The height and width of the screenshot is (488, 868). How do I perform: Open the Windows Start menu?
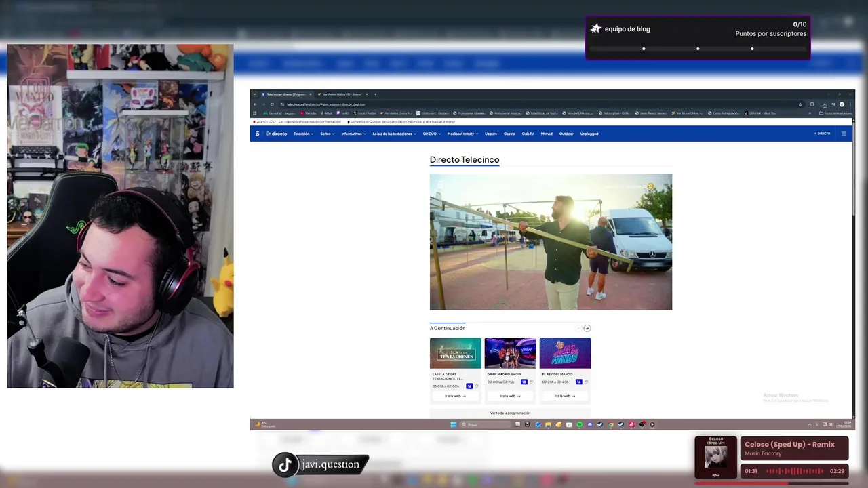453,424
